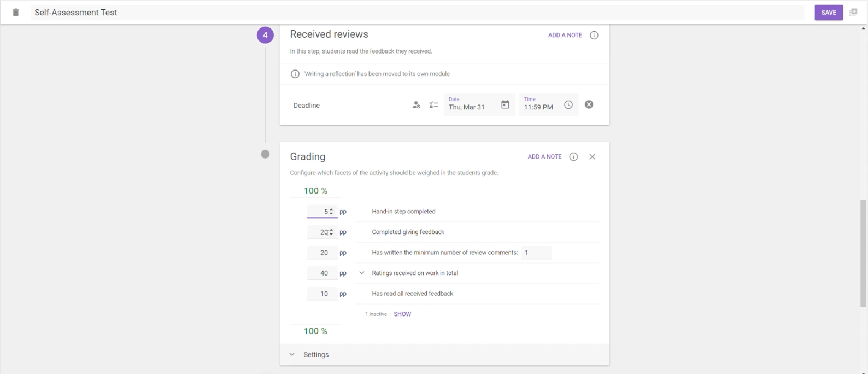868x374 pixels.
Task: Expand Ratings received on work in total
Action: pos(361,273)
